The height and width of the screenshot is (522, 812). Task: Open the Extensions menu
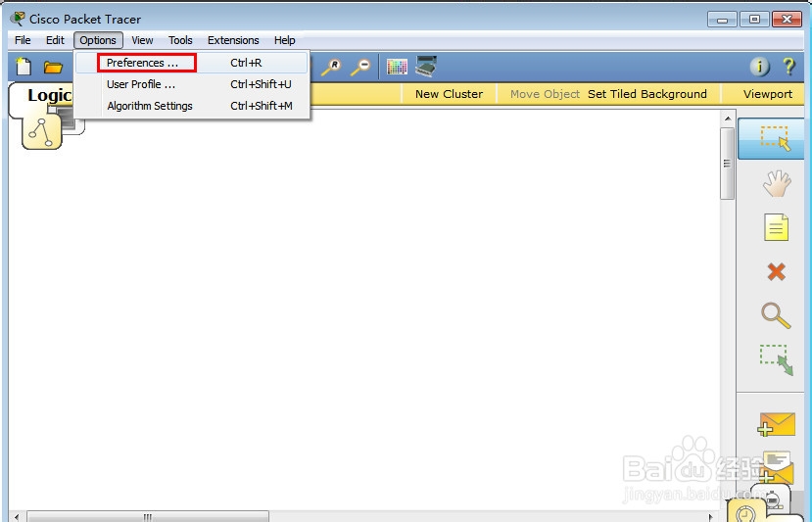point(233,40)
